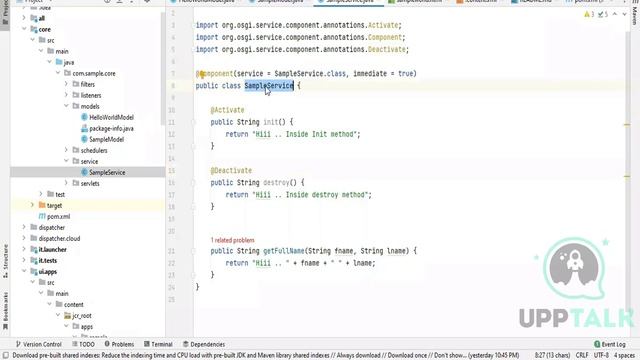Expand the filters package
Viewport: 640px width, 360px height.
(67, 84)
